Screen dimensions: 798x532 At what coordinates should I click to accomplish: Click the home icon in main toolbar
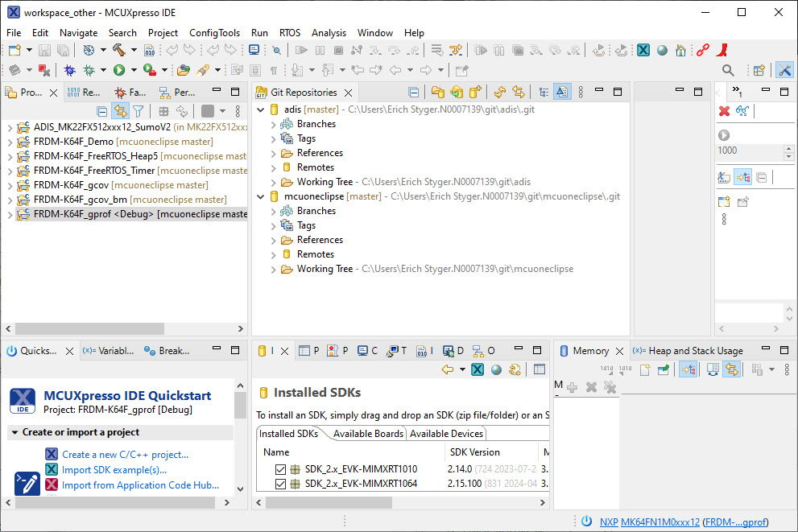pos(681,51)
